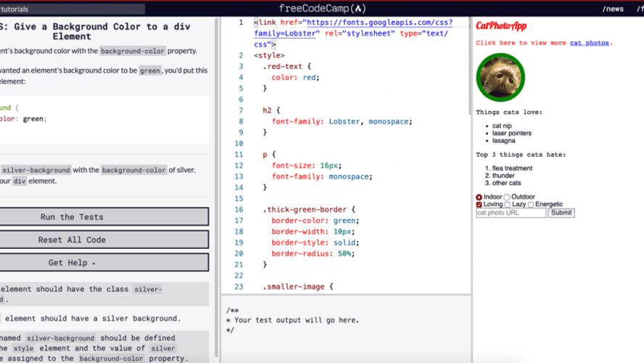Click the '<style>' tag line
Image resolution: width=644 pixels, height=363 pixels.
269,55
